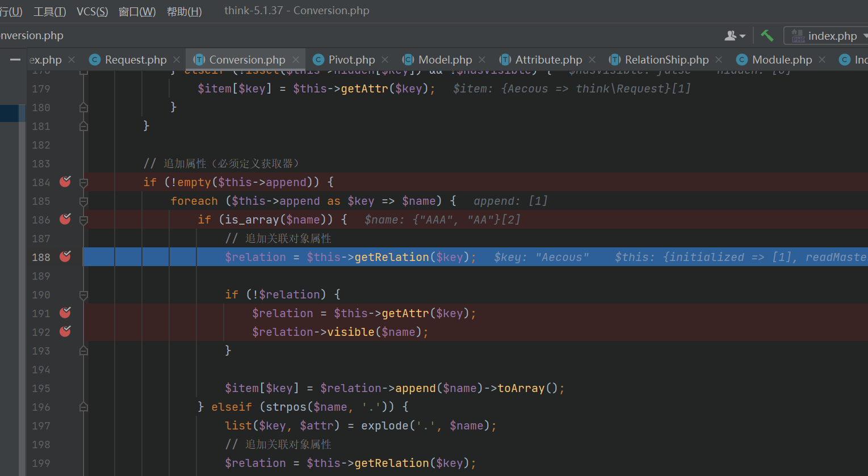Toggle breakpoint on line 188
The height and width of the screenshot is (476, 868).
coord(65,256)
